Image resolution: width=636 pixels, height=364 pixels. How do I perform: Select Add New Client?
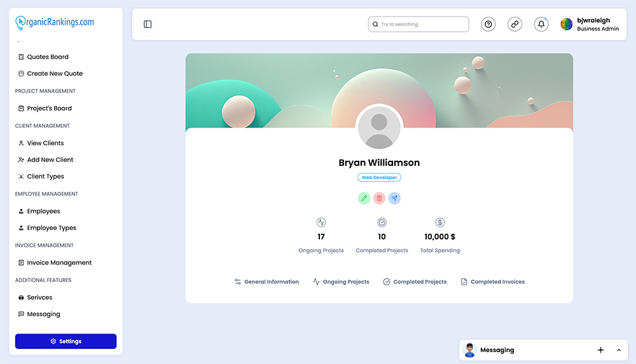(46, 159)
